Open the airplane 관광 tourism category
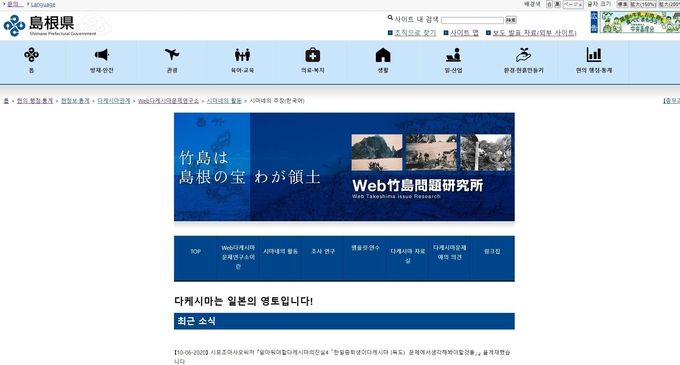 (172, 60)
